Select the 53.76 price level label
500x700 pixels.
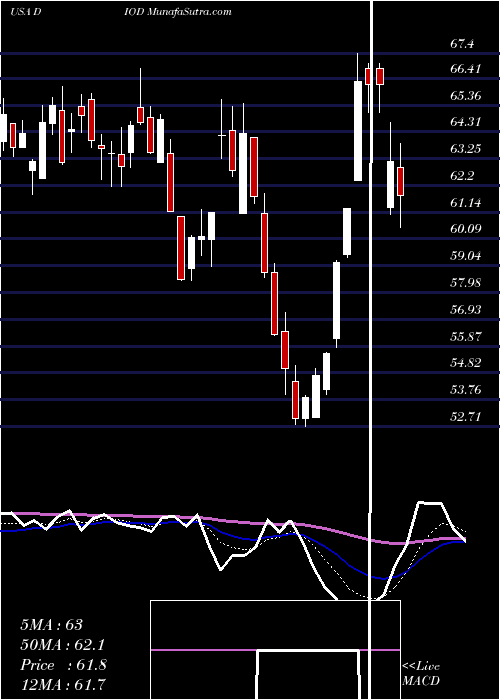[466, 390]
